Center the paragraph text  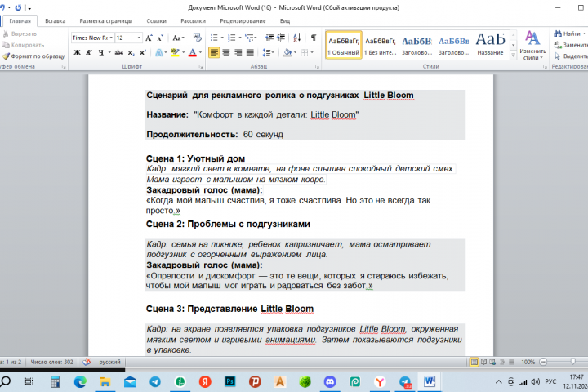point(226,52)
